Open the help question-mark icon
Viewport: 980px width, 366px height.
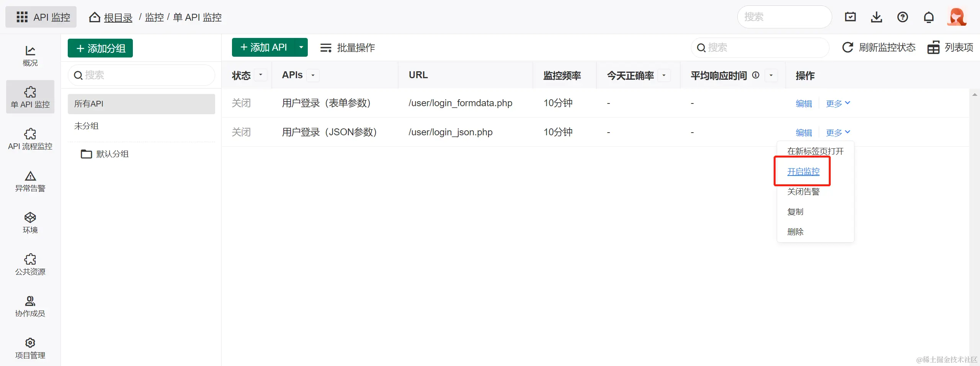(902, 17)
